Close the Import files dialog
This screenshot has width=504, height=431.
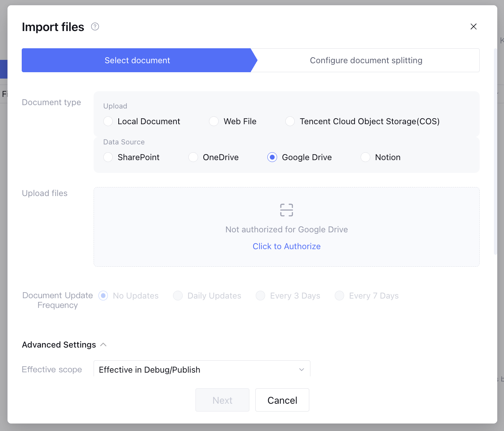473,27
